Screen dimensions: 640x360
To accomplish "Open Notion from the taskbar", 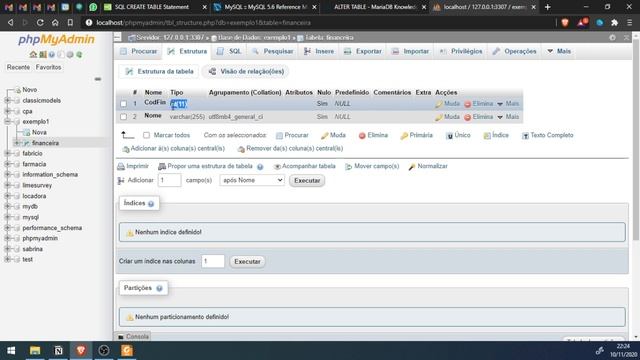I will coord(58,351).
